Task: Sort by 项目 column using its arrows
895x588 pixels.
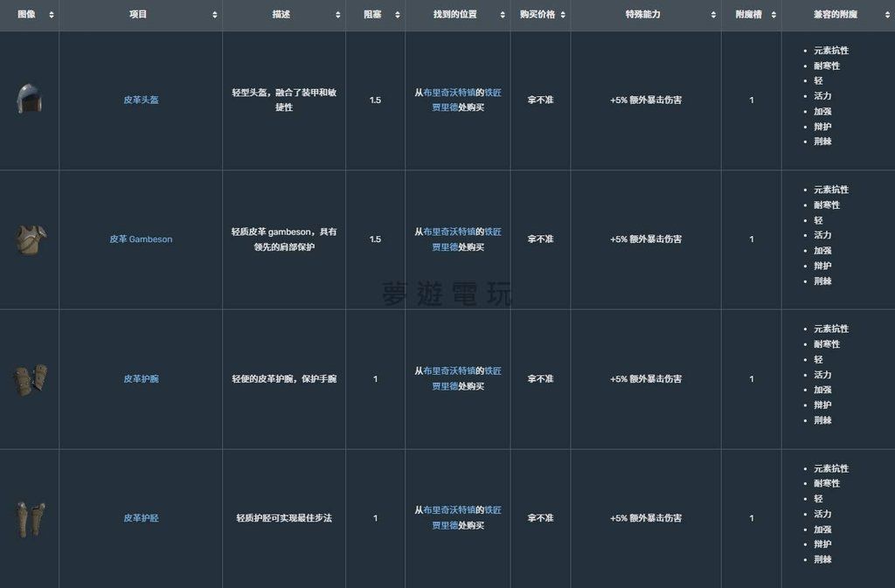Action: pos(215,15)
